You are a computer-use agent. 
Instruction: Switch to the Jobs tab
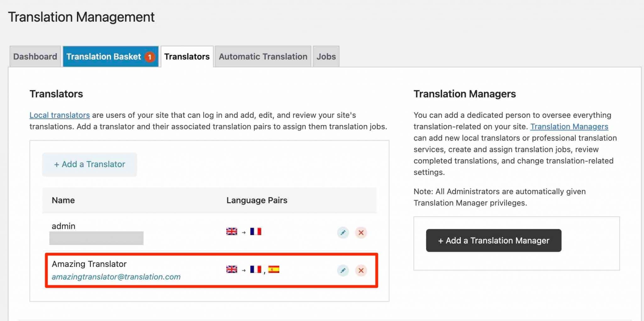pyautogui.click(x=326, y=57)
